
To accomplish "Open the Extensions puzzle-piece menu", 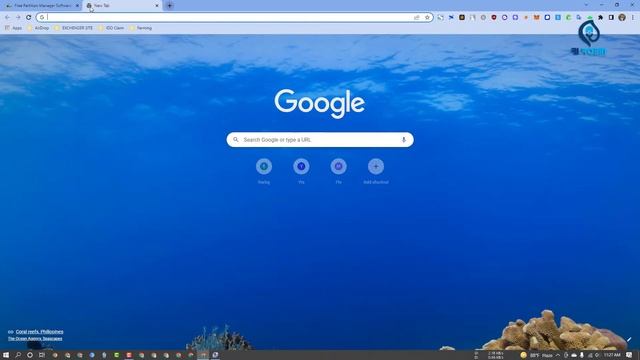I will [600, 17].
